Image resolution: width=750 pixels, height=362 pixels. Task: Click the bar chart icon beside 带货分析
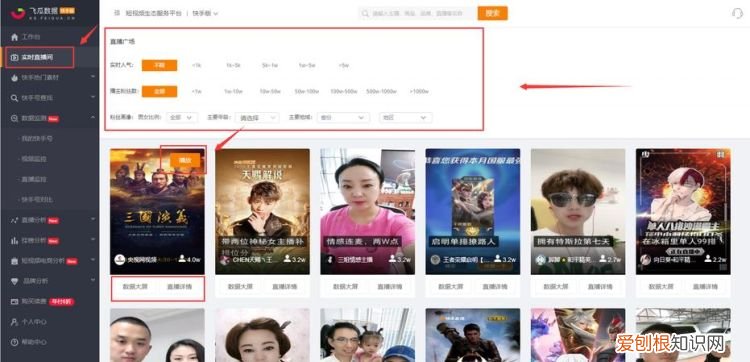pos(14,241)
